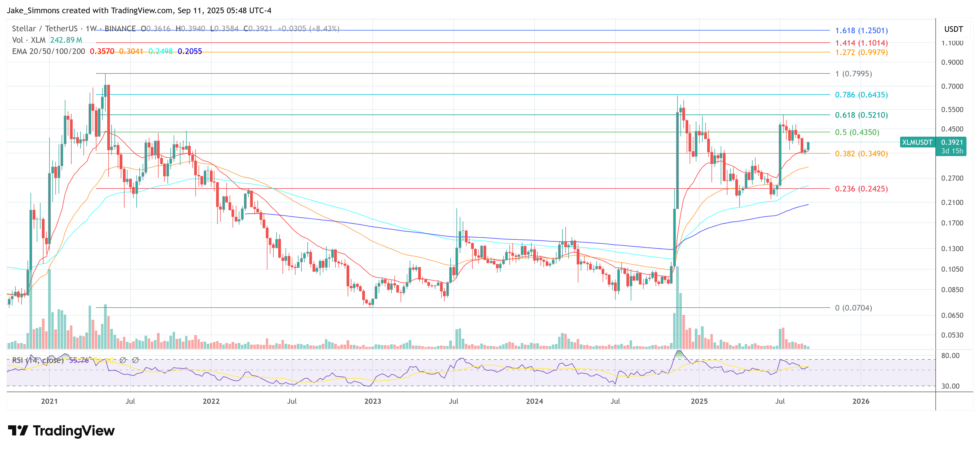Toggle visibility of Vol · XLM indicator
Screen dimensions: 980x451
pyautogui.click(x=29, y=39)
